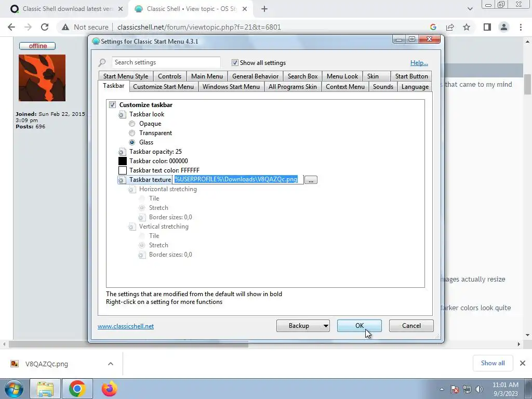This screenshot has width=532, height=399.
Task: Open the www.classicshell.net link
Action: tap(126, 326)
